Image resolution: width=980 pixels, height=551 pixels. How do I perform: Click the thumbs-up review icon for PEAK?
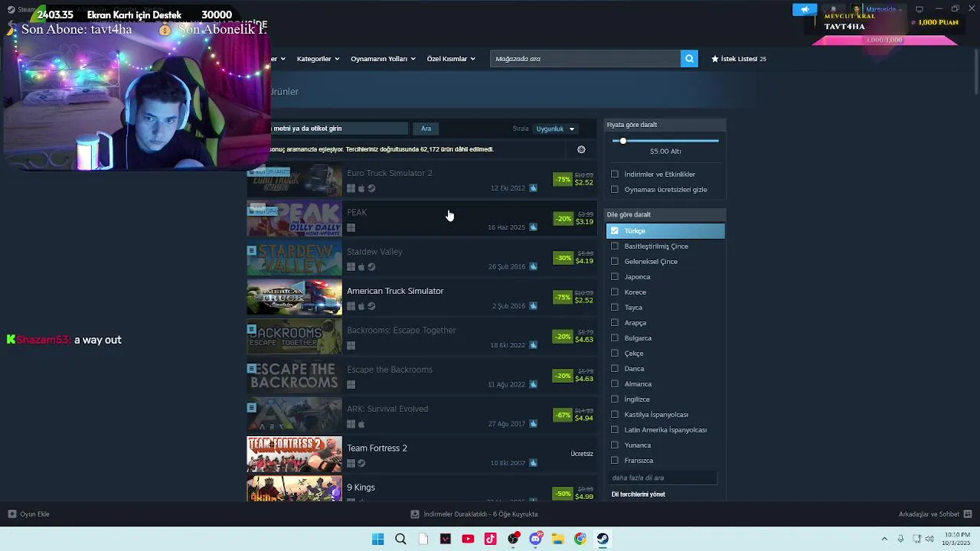coord(533,227)
